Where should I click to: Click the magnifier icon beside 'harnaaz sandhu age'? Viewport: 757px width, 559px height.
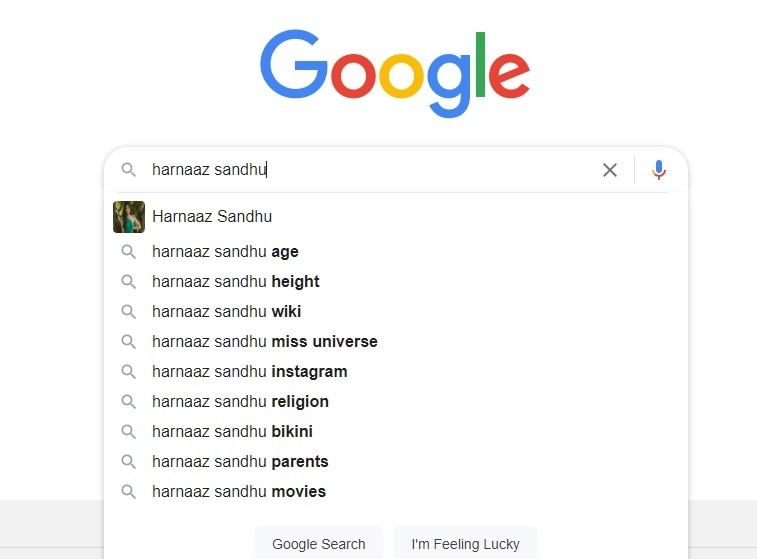pyautogui.click(x=128, y=252)
